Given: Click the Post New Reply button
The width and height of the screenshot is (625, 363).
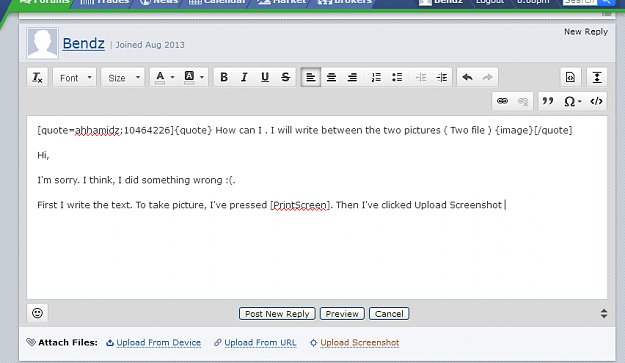Looking at the screenshot, I should pos(277,314).
